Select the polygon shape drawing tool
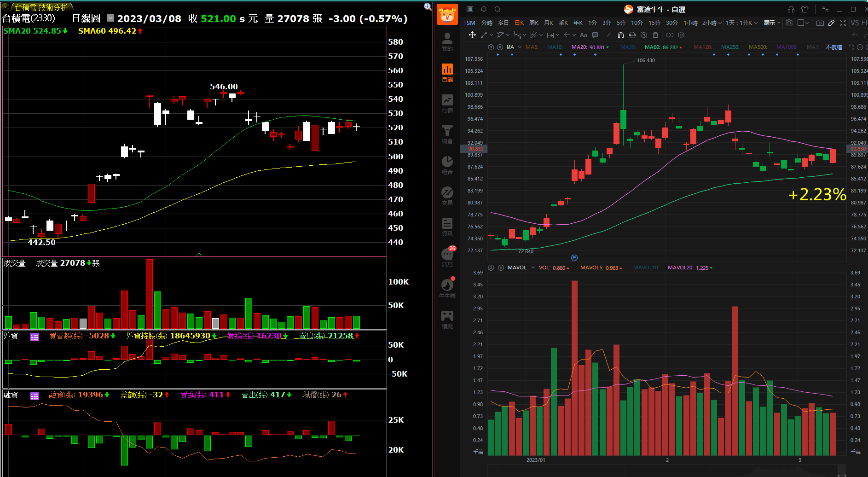This screenshot has width=868, height=477. coord(500,35)
